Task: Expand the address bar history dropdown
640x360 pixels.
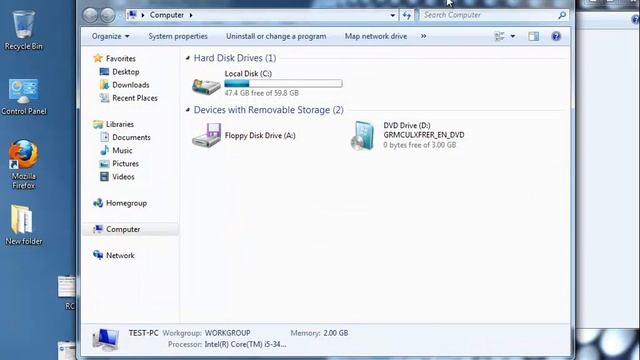Action: pos(393,16)
